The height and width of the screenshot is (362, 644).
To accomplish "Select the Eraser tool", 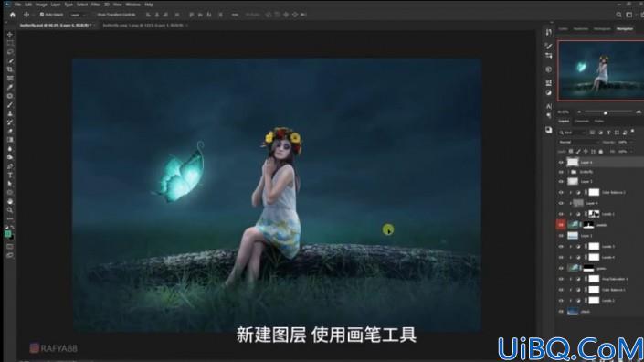I will pos(10,131).
